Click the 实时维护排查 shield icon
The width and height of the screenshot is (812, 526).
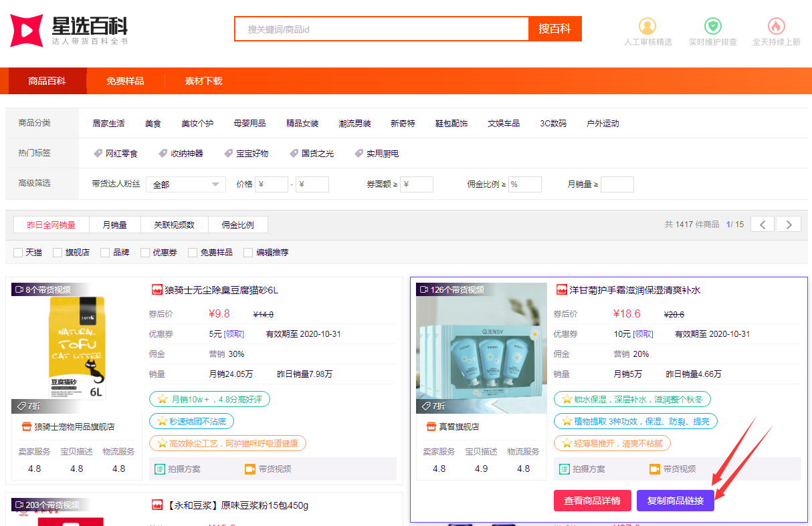[x=712, y=26]
